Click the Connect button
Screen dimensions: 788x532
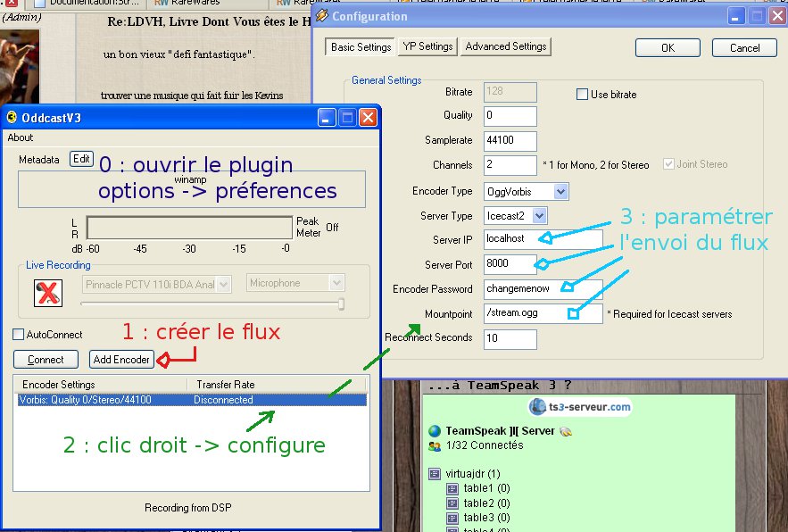[46, 360]
